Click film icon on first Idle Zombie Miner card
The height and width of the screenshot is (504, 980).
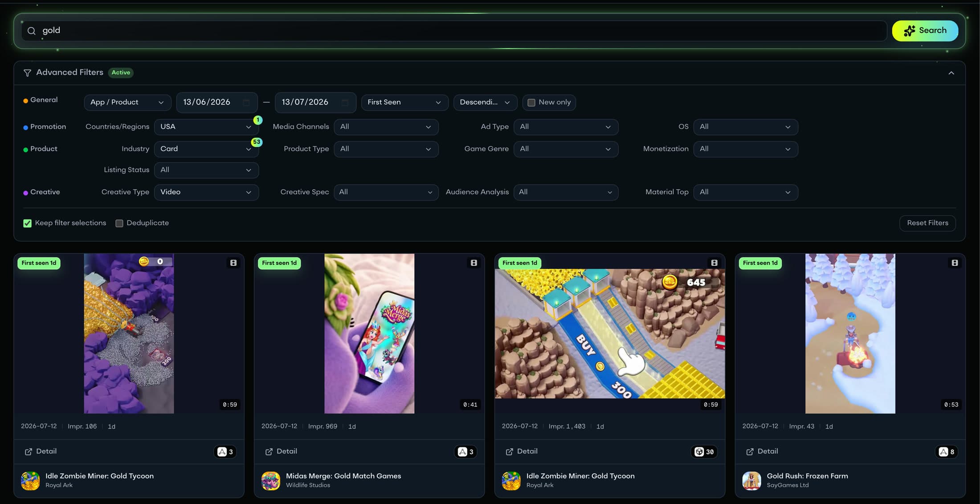point(233,263)
